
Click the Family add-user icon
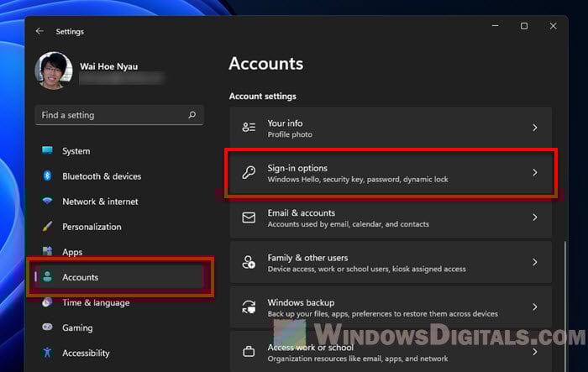(249, 262)
